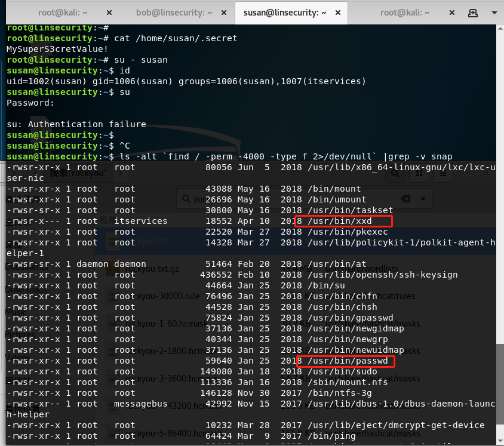
Task: Click the /bin/ntfs-3g entry
Action: [x=340, y=393]
